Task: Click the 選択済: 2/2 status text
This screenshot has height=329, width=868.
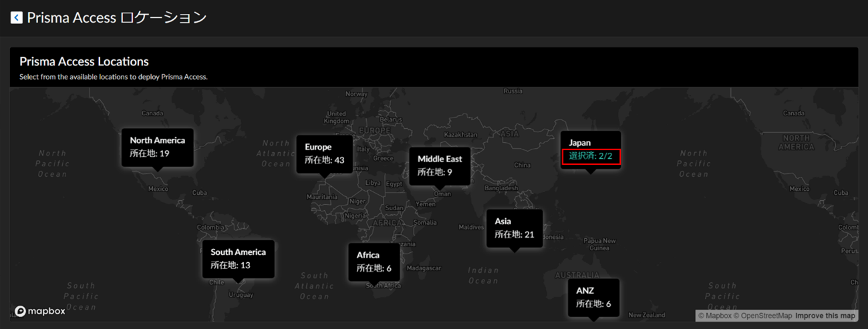Action: coord(591,156)
